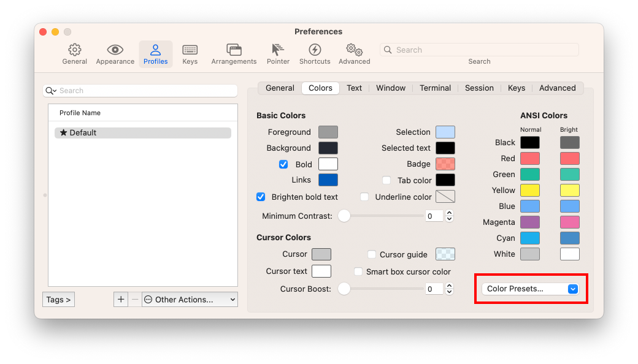
Task: Click the Tags > button
Action: pyautogui.click(x=59, y=300)
